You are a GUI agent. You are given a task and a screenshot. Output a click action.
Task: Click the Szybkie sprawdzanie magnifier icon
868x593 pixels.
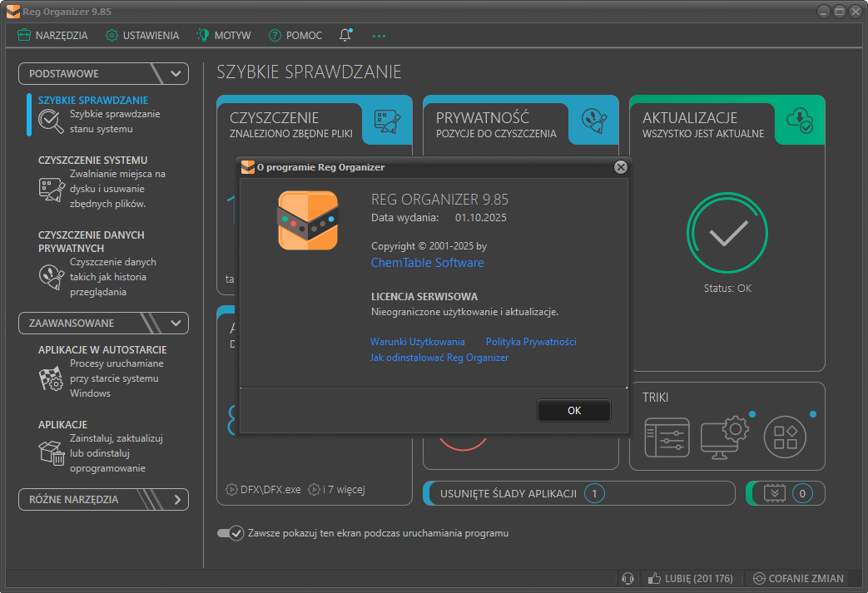pos(51,121)
